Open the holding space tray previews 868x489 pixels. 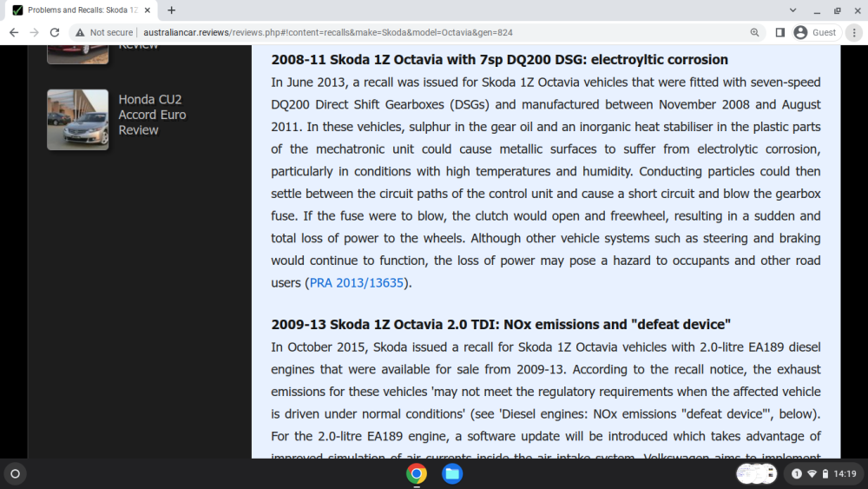(x=757, y=473)
